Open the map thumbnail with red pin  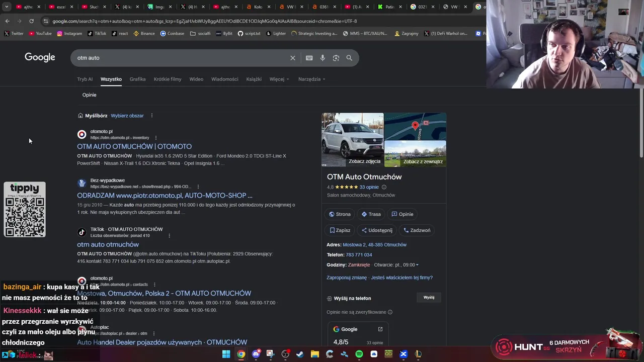click(415, 126)
